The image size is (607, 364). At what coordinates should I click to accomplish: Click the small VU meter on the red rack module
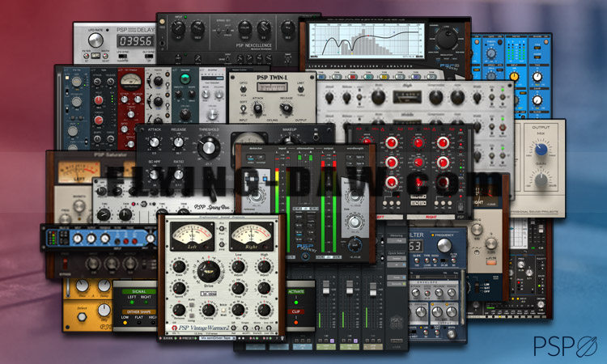coord(131,81)
